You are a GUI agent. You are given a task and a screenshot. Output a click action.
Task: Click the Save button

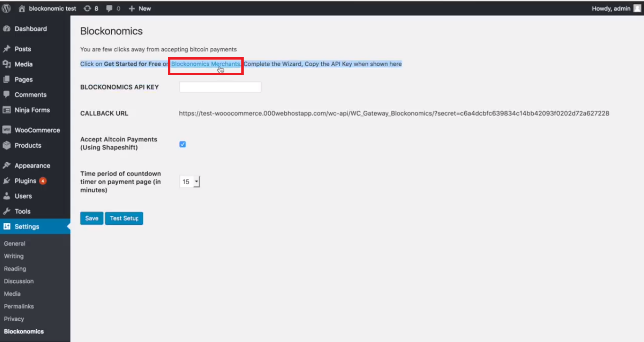(x=92, y=218)
